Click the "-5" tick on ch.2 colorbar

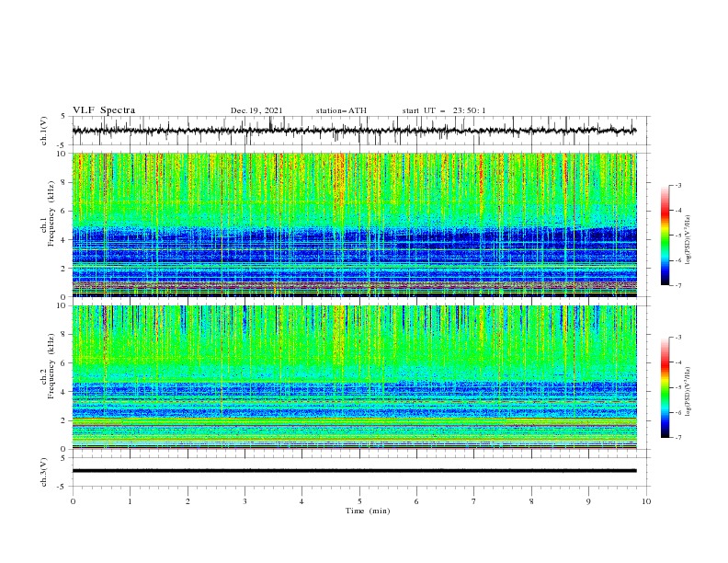tap(677, 387)
